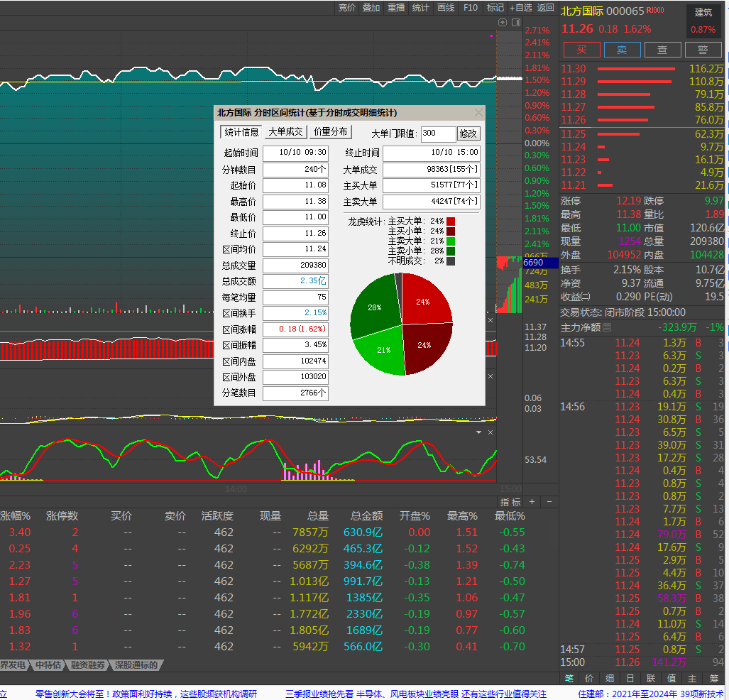Close the middle indicator sub-panel x
Image resolution: width=729 pixels, height=700 pixels.
coord(490,376)
